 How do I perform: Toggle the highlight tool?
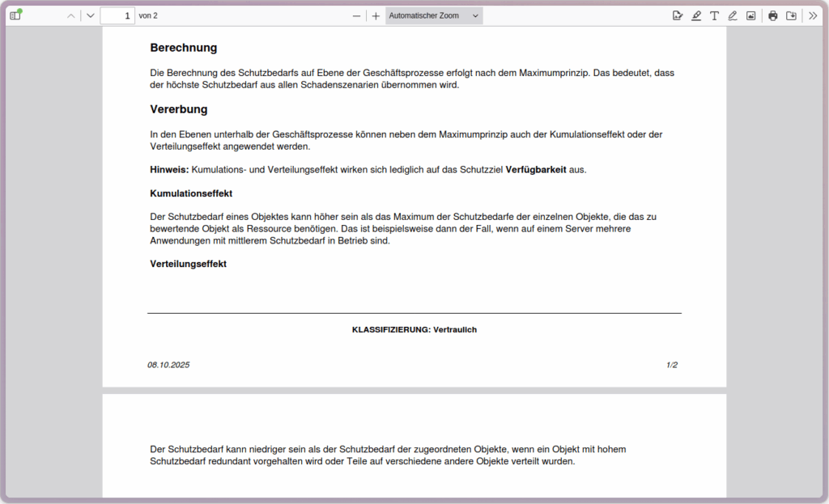(x=696, y=15)
